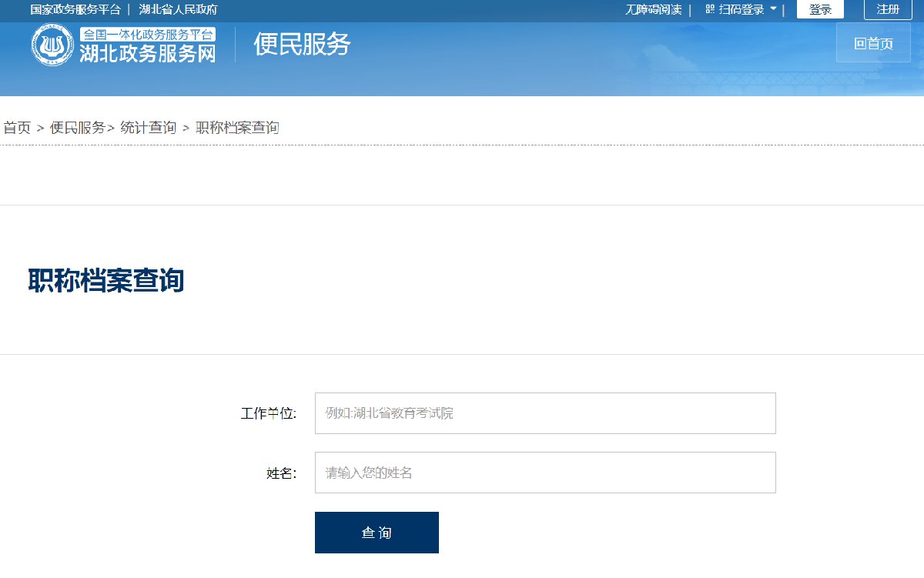Expand the 扫码登录 dropdown arrow
This screenshot has height=578, width=924.
[773, 9]
